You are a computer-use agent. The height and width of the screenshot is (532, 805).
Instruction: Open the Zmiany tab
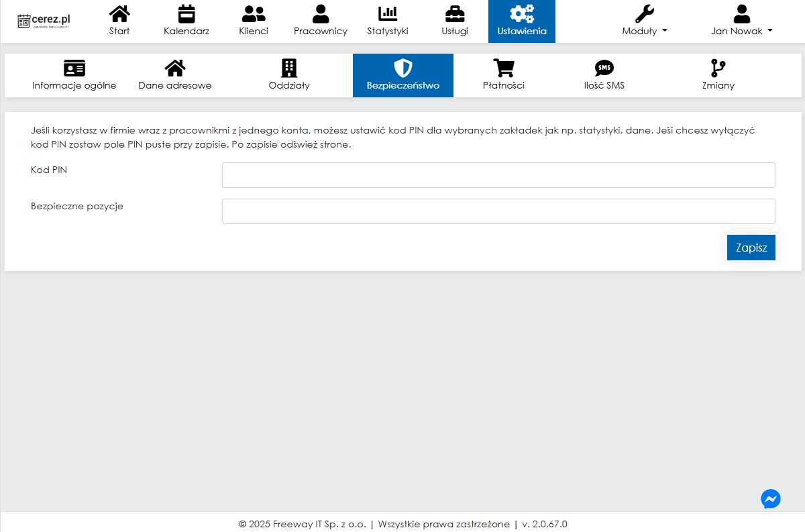tap(718, 75)
